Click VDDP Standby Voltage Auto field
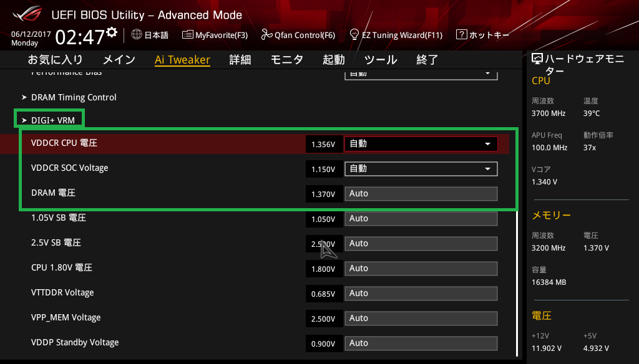The image size is (639, 364). tap(421, 343)
